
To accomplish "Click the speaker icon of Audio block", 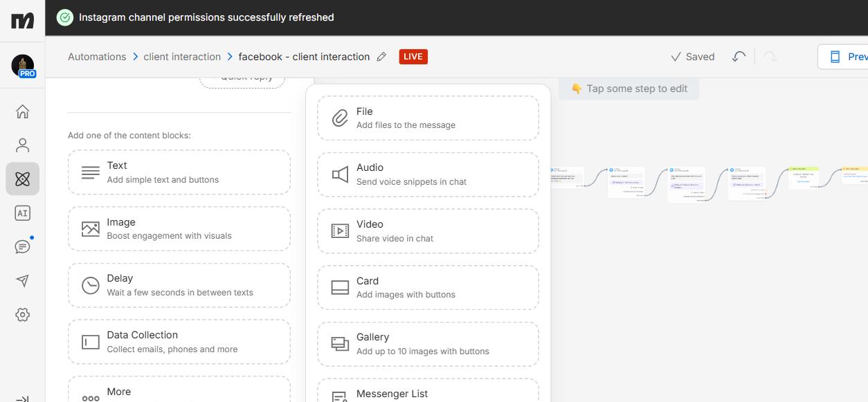I will pyautogui.click(x=340, y=174).
